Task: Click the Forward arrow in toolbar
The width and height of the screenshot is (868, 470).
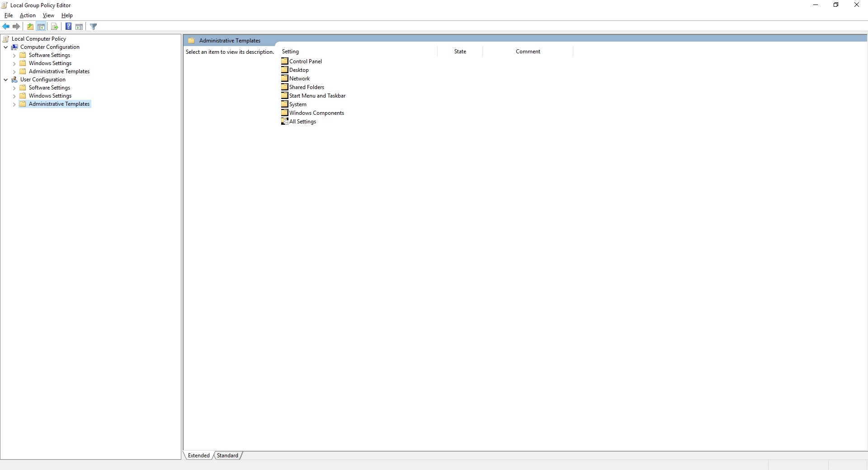Action: 16,27
